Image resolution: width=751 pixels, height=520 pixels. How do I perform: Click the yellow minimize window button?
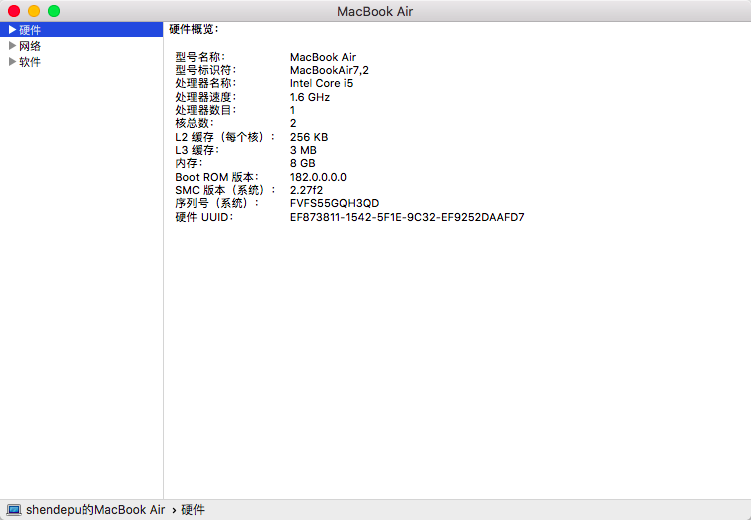pos(34,11)
